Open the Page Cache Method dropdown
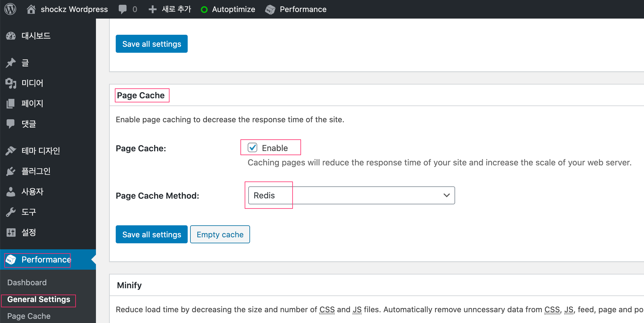The image size is (644, 323). click(x=351, y=195)
